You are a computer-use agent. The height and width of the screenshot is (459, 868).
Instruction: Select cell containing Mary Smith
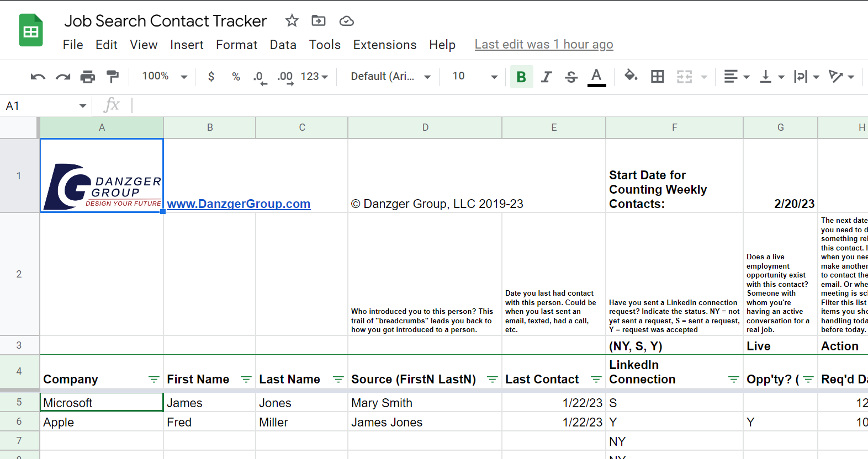425,403
